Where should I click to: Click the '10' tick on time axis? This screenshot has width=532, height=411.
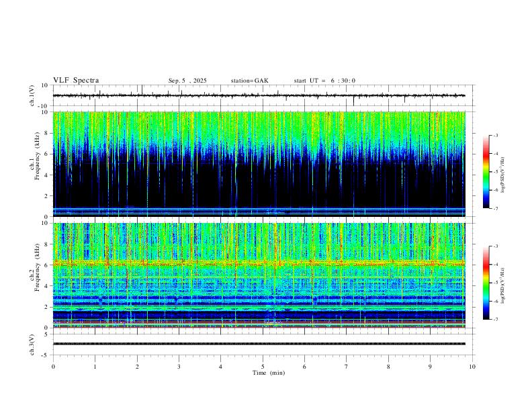tap(472, 367)
